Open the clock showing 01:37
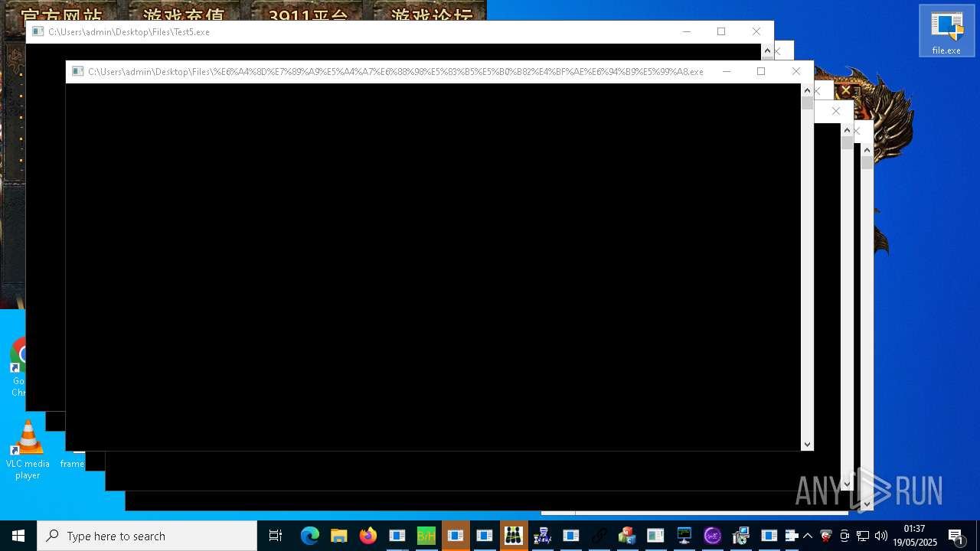980x551 pixels. coord(915,536)
